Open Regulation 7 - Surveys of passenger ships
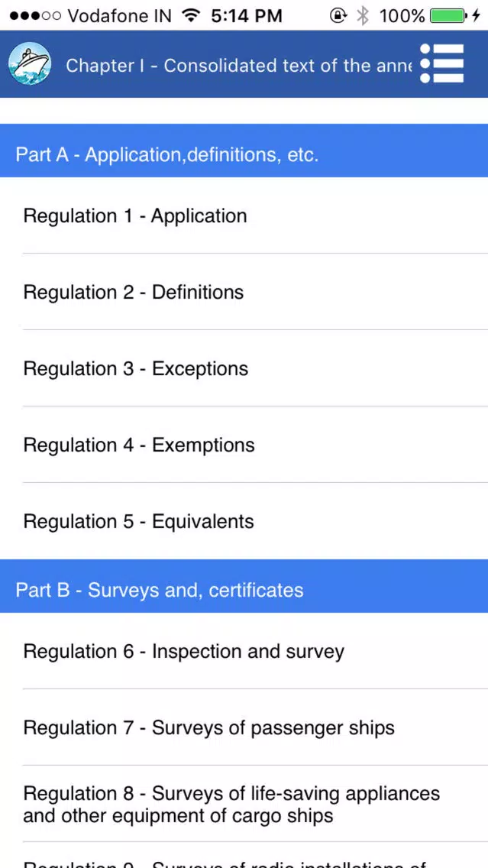488x868 pixels. pyautogui.click(x=244, y=727)
